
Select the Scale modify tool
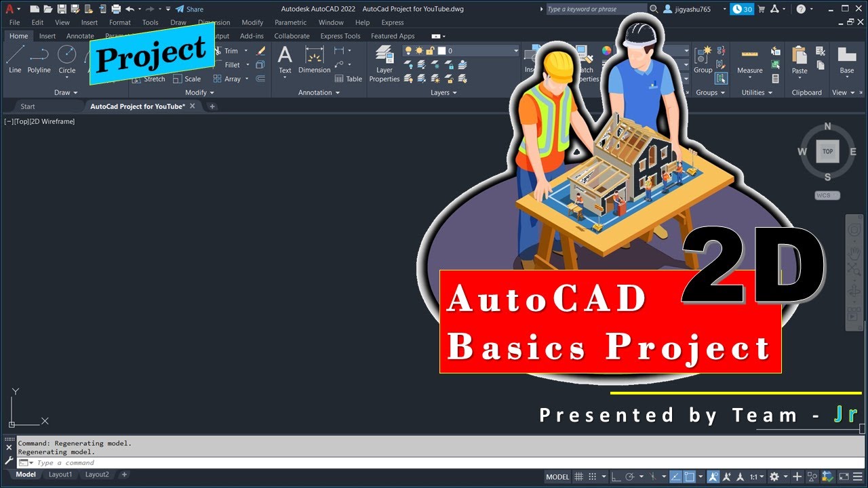coord(187,79)
